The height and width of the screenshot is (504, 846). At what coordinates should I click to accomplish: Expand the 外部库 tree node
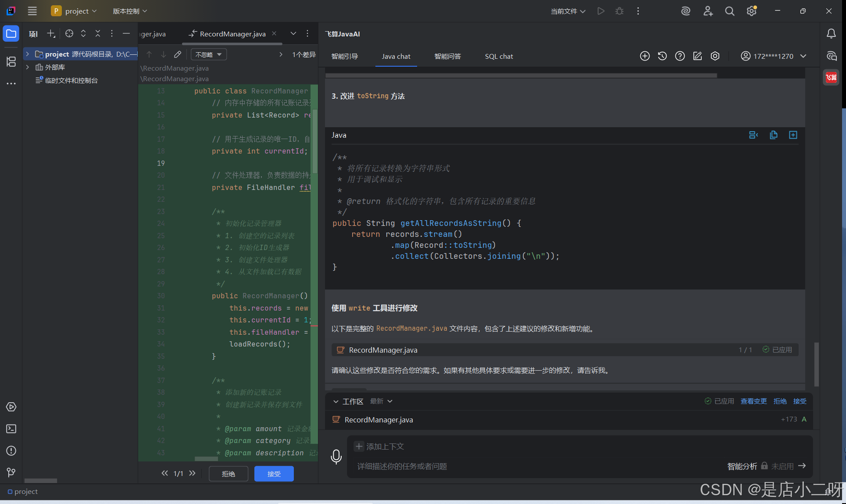27,67
